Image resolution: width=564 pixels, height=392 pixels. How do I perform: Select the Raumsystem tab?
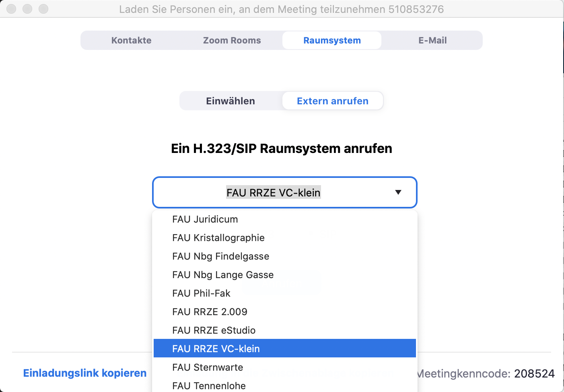pos(332,40)
